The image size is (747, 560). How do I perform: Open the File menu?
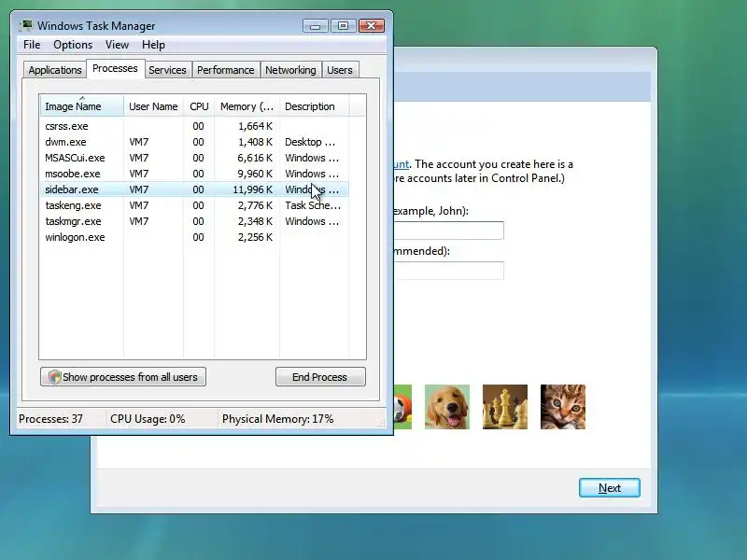tap(32, 45)
